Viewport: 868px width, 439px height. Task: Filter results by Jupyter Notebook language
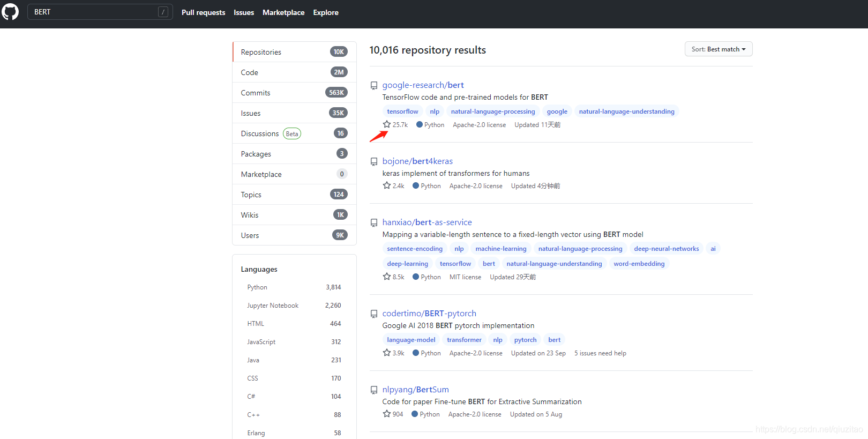click(294, 306)
